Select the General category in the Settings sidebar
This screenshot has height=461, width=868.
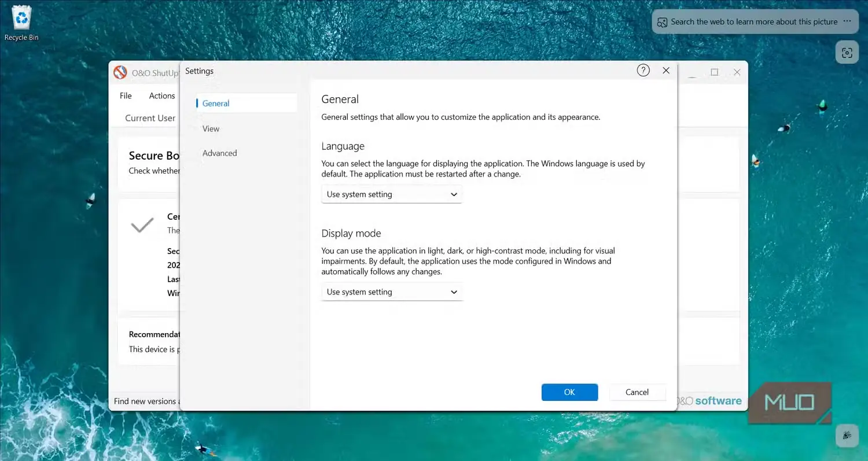pos(247,104)
